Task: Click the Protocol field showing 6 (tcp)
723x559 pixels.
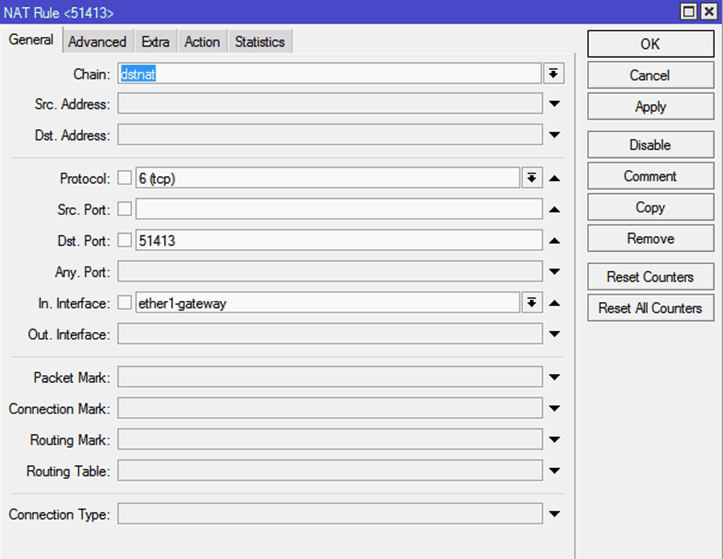Action: click(327, 178)
